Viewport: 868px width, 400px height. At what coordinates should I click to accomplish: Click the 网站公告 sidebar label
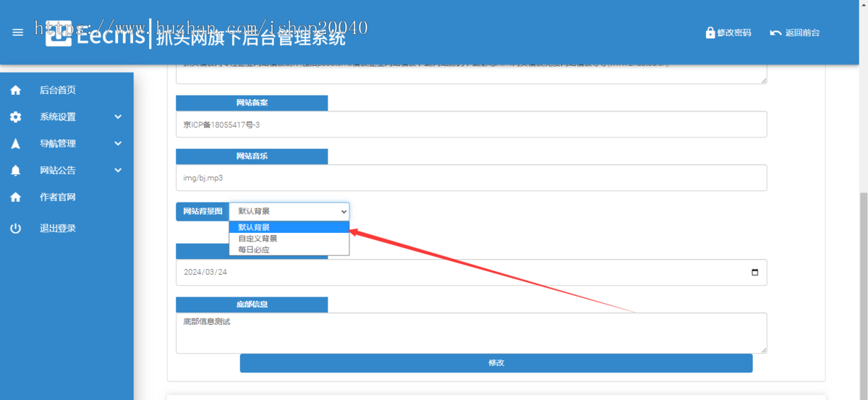[x=58, y=171]
